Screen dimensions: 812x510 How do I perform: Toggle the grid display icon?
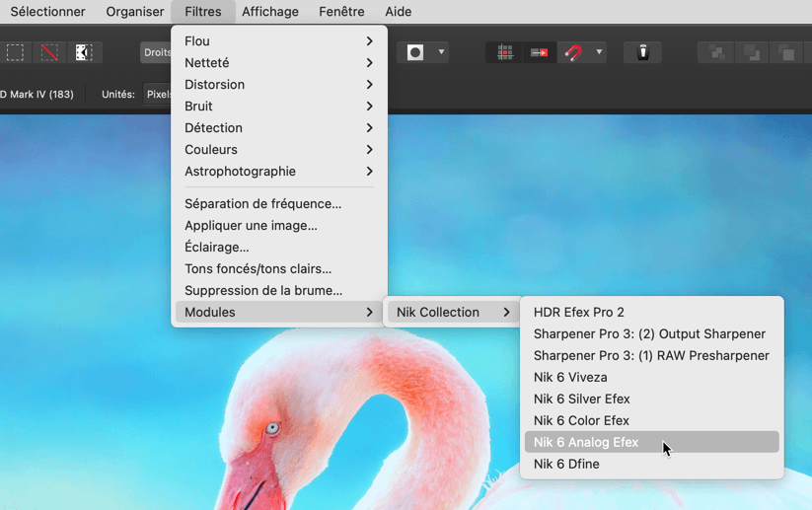point(504,52)
